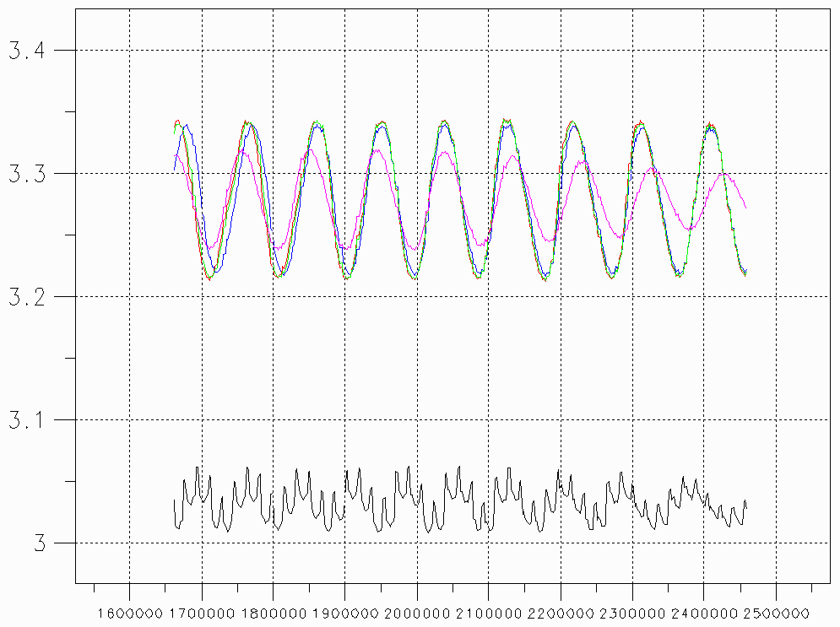The width and height of the screenshot is (840, 627).
Task: Click the 3.1 y-axis label
Action: point(27,420)
